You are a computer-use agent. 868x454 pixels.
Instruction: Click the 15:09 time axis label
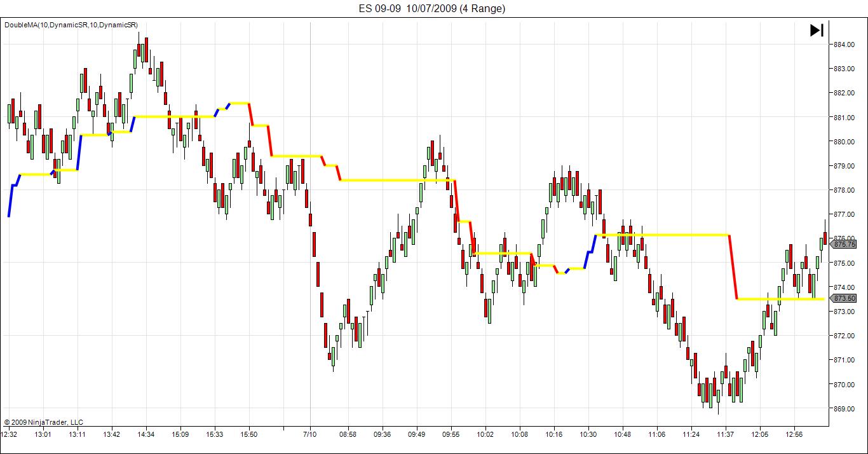tap(180, 435)
